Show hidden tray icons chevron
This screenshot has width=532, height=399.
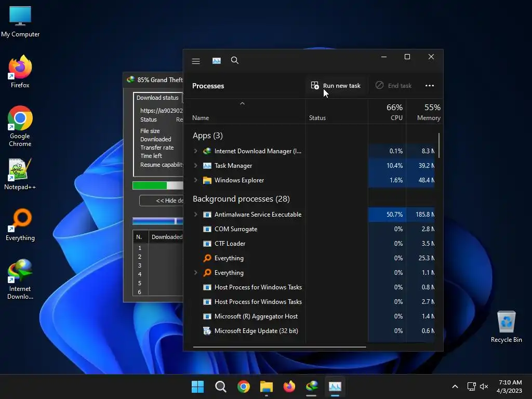point(455,387)
